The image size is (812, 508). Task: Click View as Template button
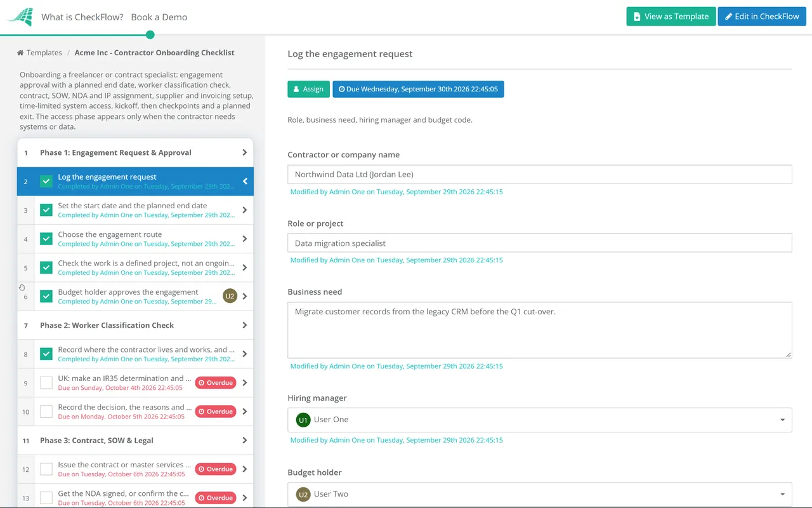[x=671, y=17]
